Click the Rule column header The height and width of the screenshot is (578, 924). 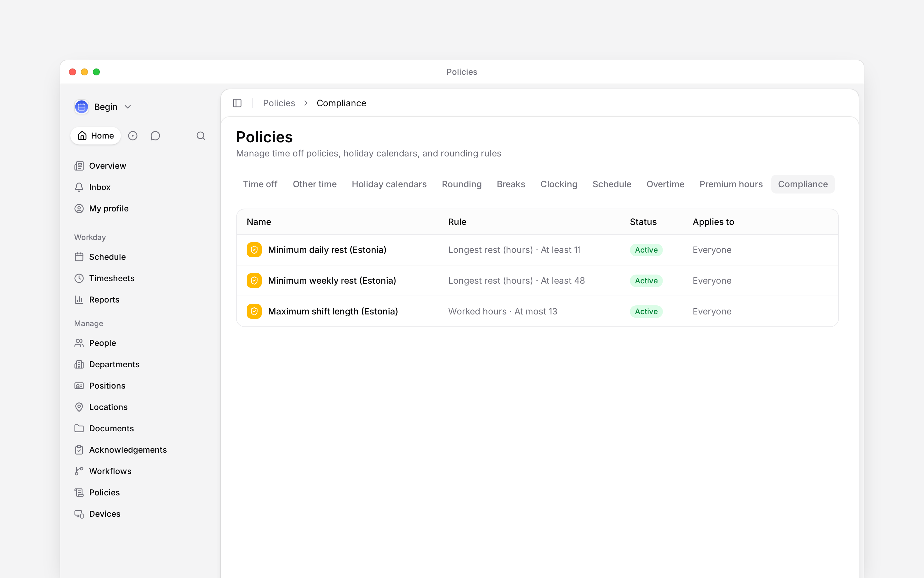(457, 222)
